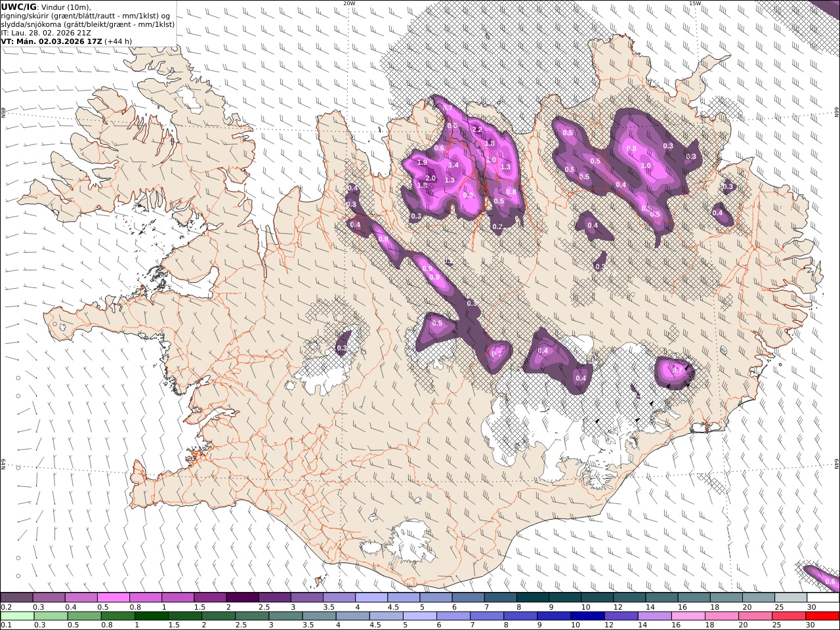Viewport: 840px width, 630px height.
Task: Click the 2.0 snowfall value on the map
Action: pos(430,178)
